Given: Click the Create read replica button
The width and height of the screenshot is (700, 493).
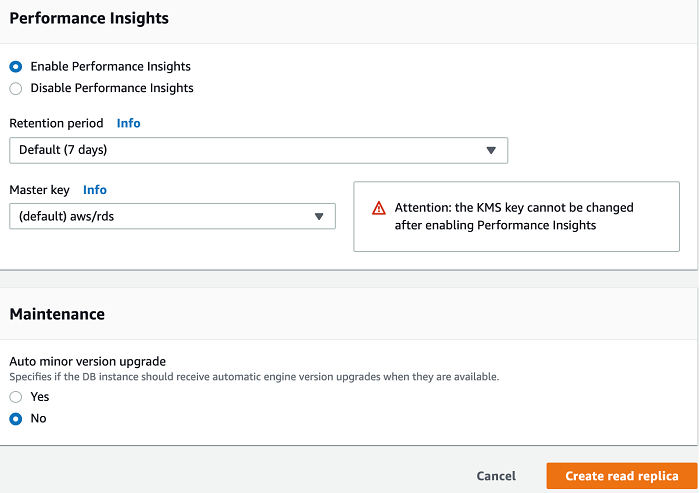Looking at the screenshot, I should (621, 476).
